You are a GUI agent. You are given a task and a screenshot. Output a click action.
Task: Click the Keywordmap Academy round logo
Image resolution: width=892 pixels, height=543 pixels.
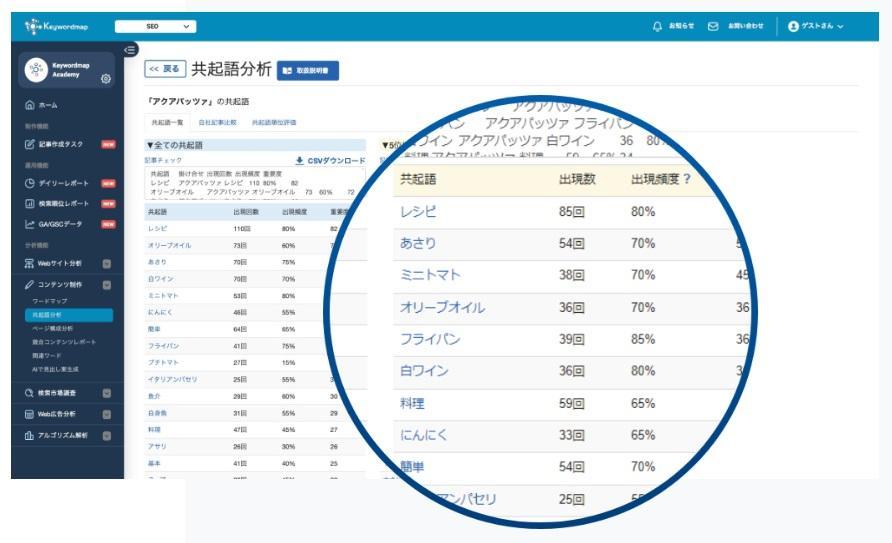[36, 70]
